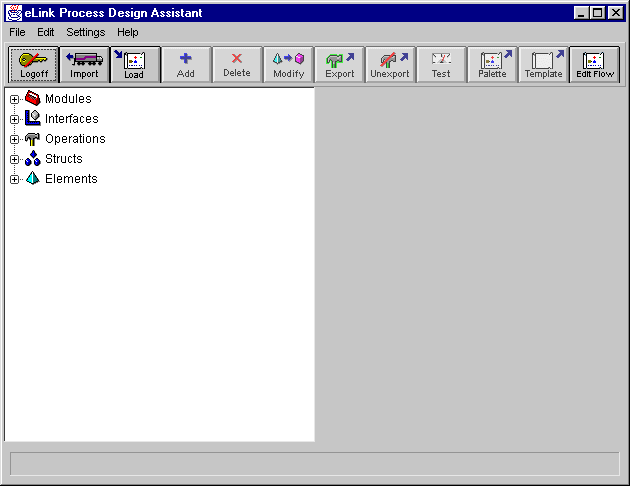Expand the Elements tree node
This screenshot has width=630, height=486.
coord(14,180)
